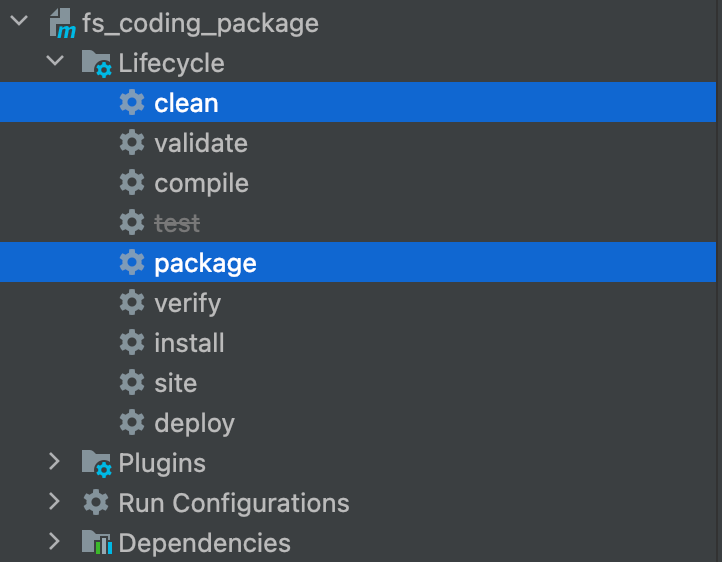The width and height of the screenshot is (722, 562).
Task: Click the gear icon beside clean
Action: click(131, 103)
